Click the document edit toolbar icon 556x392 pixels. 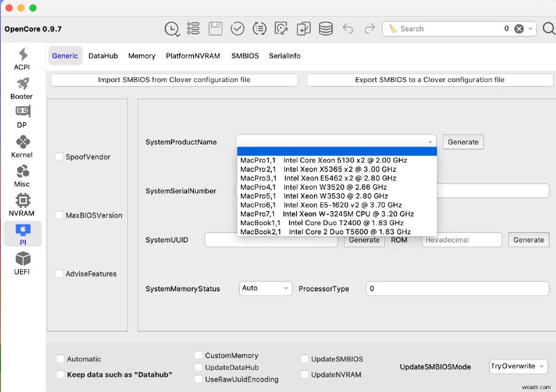pyautogui.click(x=281, y=28)
